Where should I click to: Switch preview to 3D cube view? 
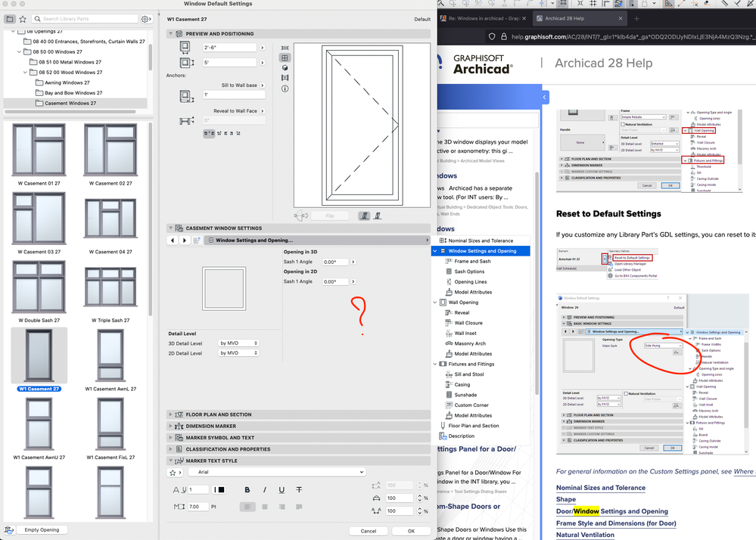click(x=285, y=68)
